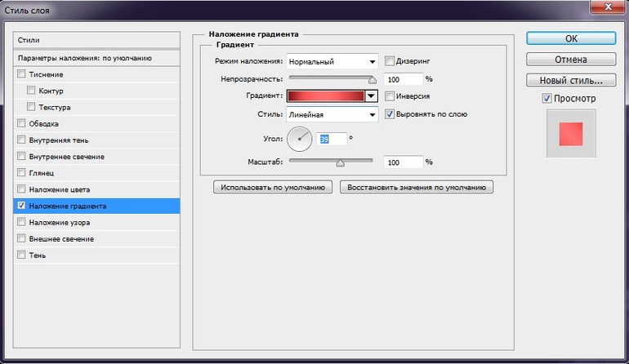Screen dimensions: 629x364
Task: Check the Наложение цвета checkbox
Action: [21, 189]
